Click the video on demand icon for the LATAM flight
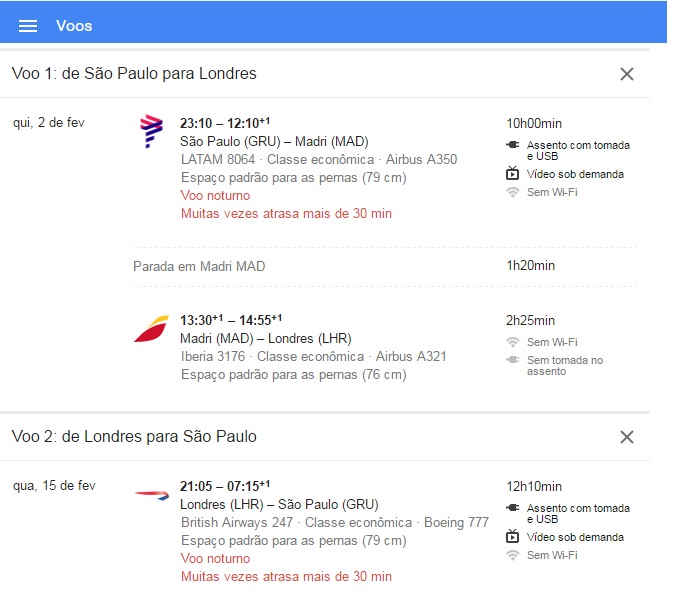The height and width of the screenshot is (612, 682). coord(513,174)
